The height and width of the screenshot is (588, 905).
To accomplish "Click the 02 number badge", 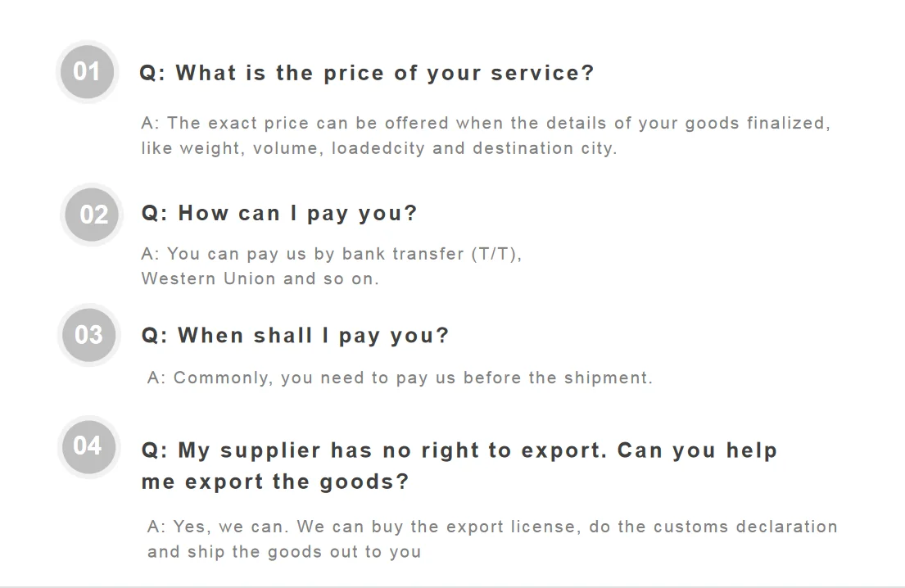I will (x=93, y=215).
